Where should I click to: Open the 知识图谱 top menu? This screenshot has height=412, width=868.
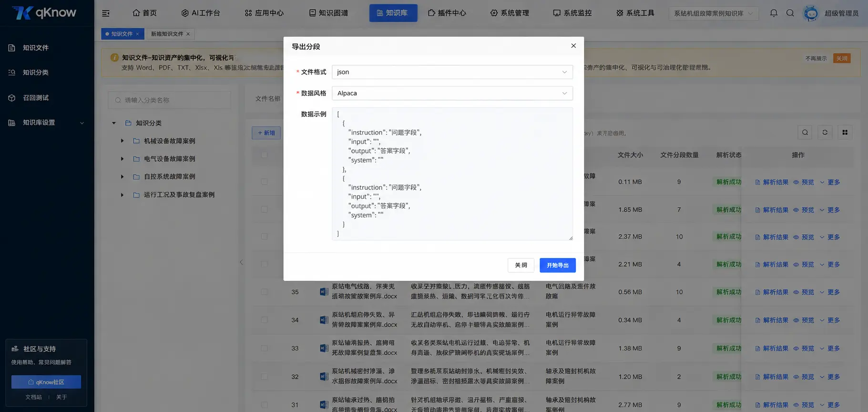329,13
